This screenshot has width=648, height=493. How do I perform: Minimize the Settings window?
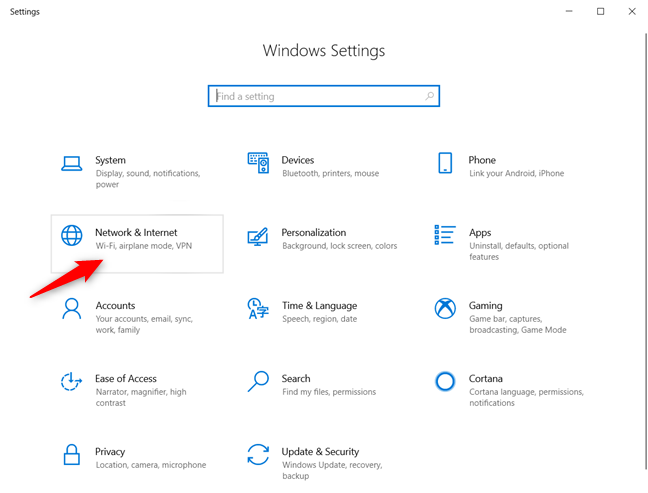(x=569, y=11)
